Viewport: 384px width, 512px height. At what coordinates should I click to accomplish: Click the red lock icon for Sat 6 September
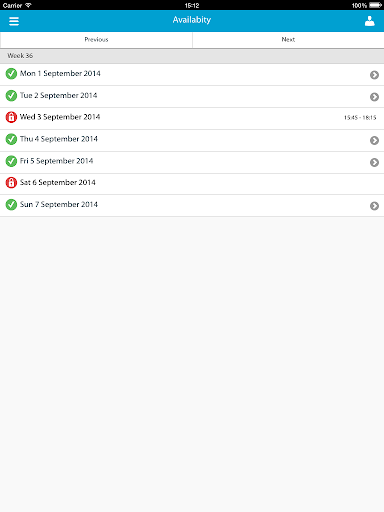click(11, 183)
